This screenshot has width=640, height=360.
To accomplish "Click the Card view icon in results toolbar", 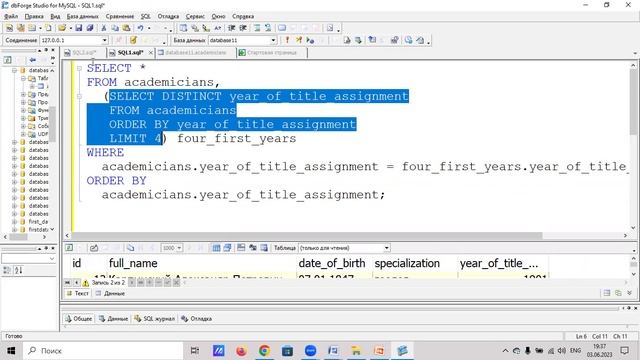I will (227, 248).
